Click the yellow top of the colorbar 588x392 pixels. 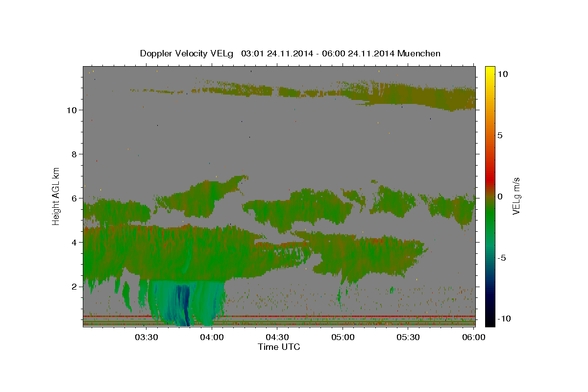click(x=490, y=71)
